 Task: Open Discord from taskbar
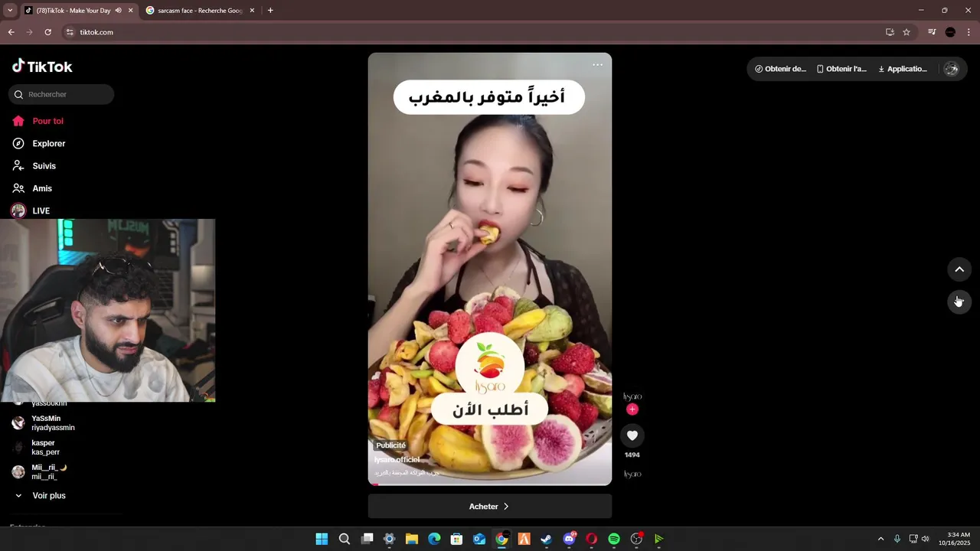[x=569, y=539]
